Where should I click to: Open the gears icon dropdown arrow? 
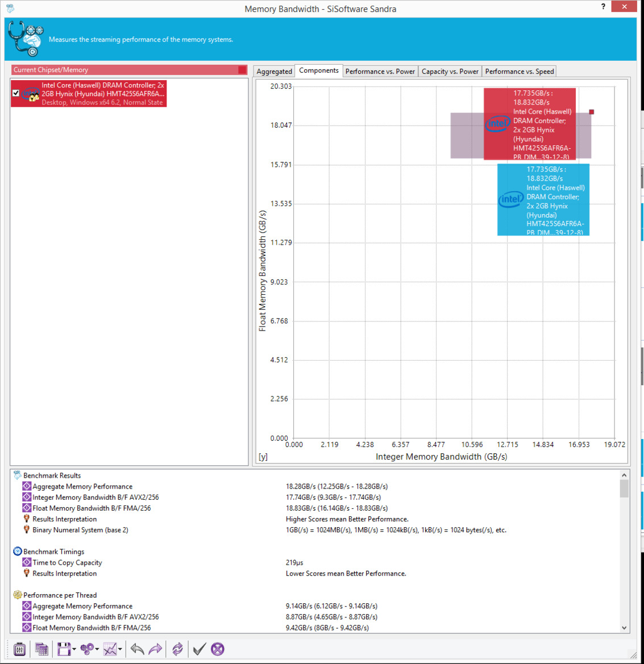pos(97,649)
